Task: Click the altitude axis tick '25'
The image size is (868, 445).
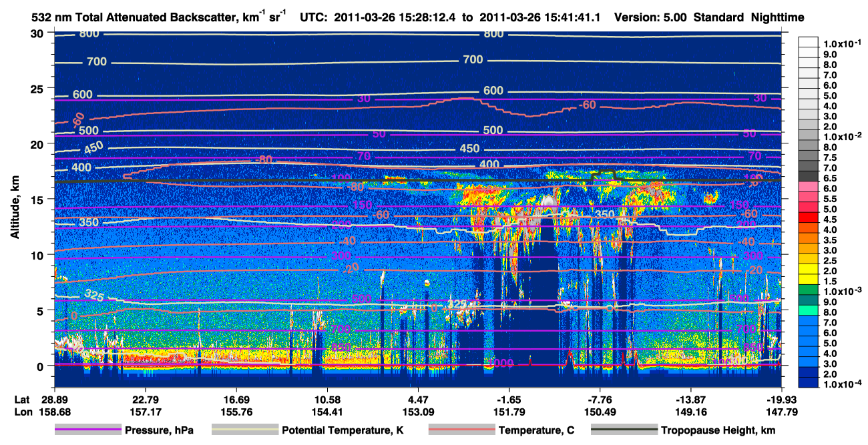Action: 38,88
